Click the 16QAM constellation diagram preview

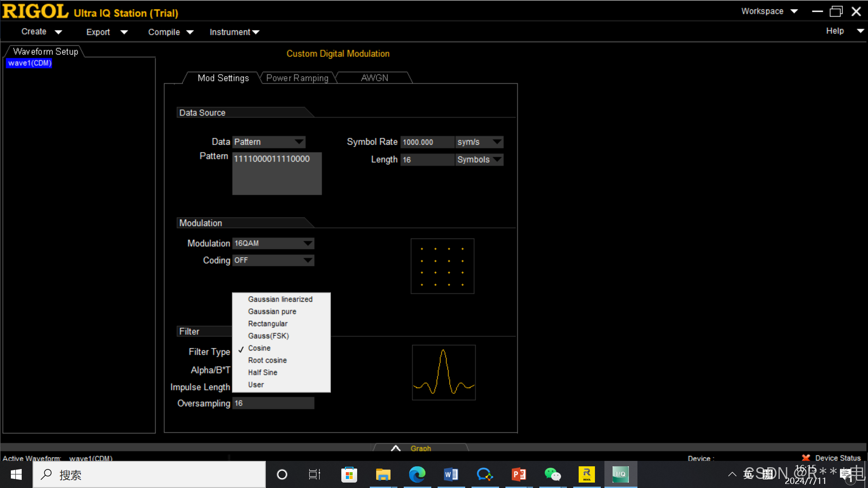(442, 266)
